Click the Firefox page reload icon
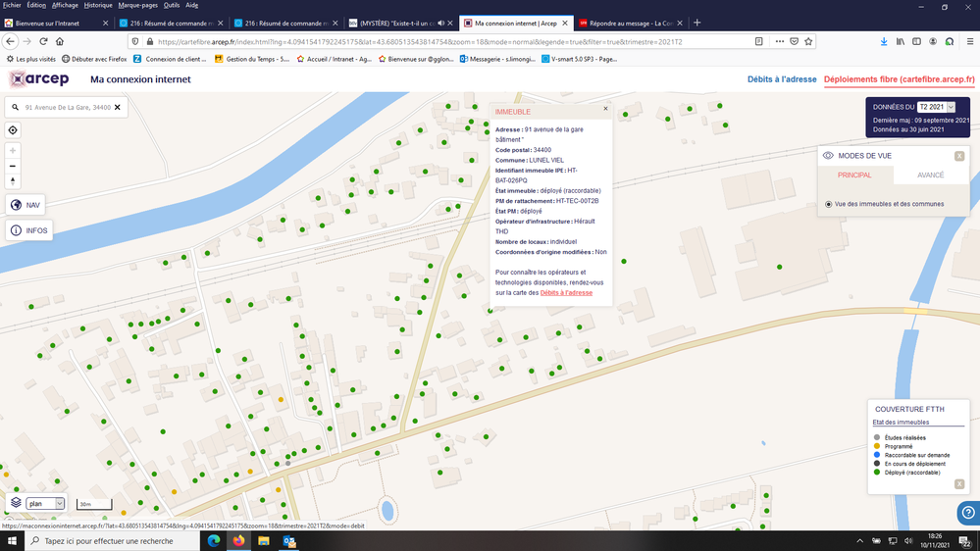 point(43,41)
